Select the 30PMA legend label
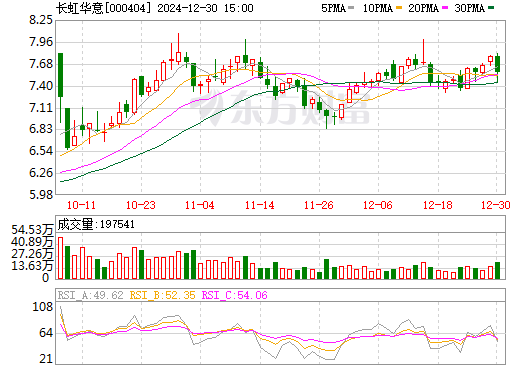The image size is (520, 365). [469, 8]
